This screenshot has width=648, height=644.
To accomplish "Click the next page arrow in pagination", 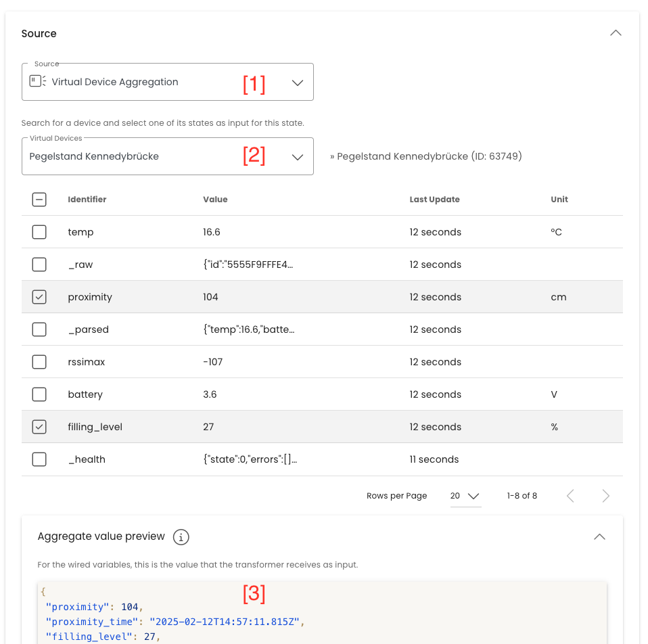I will coord(606,495).
